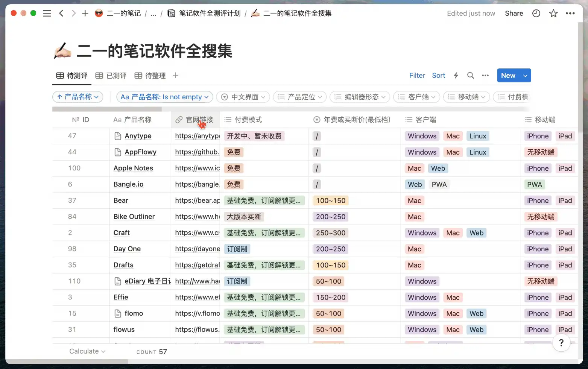Screen dimensions: 588x369
Task: Switch to the 待整理 tab
Action: 150,76
